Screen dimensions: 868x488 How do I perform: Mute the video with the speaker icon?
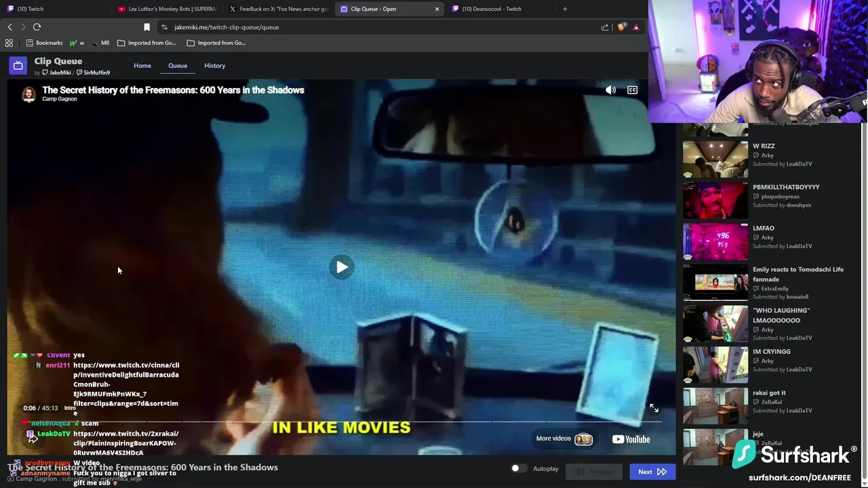(610, 90)
